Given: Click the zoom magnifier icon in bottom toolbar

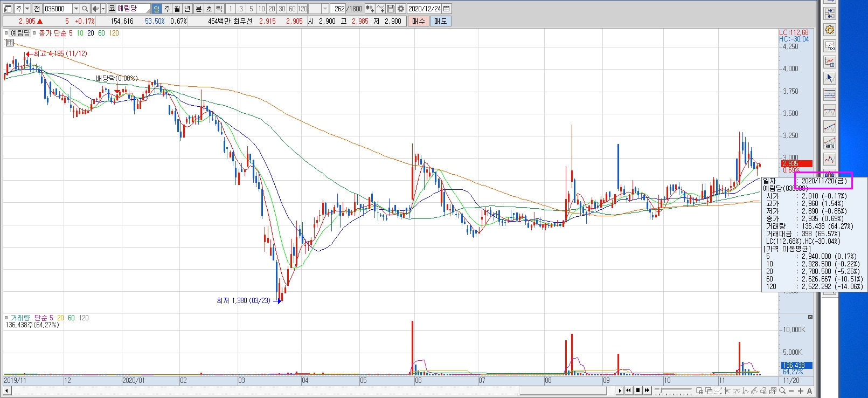Looking at the screenshot, I should 782,390.
